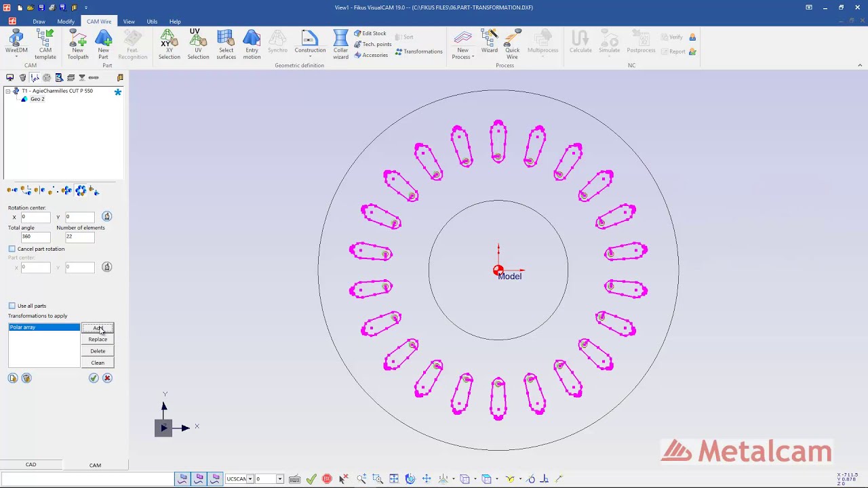868x488 pixels.
Task: Click the trash icon above the tree
Action: [22, 78]
